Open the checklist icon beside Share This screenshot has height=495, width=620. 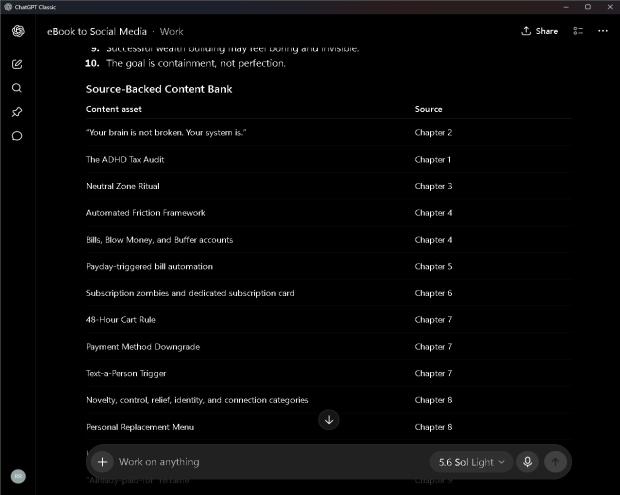[578, 31]
